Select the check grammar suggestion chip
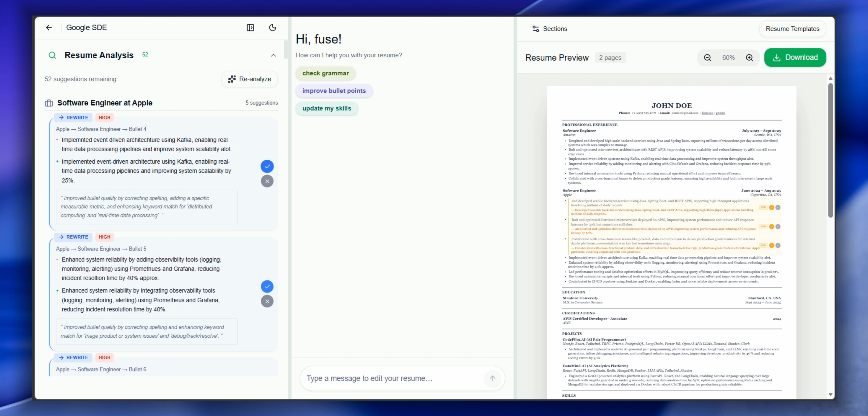Image resolution: width=868 pixels, height=416 pixels. [x=325, y=73]
